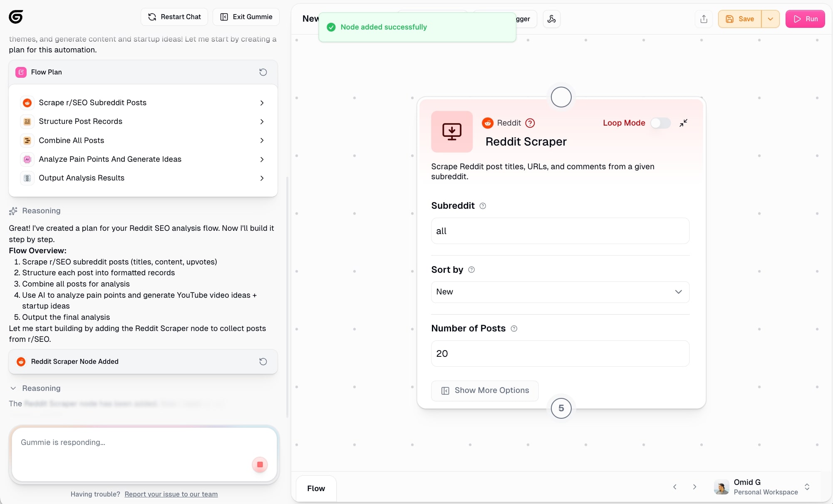The height and width of the screenshot is (504, 833).
Task: Click the Reddit Scraper node title
Action: 526,141
